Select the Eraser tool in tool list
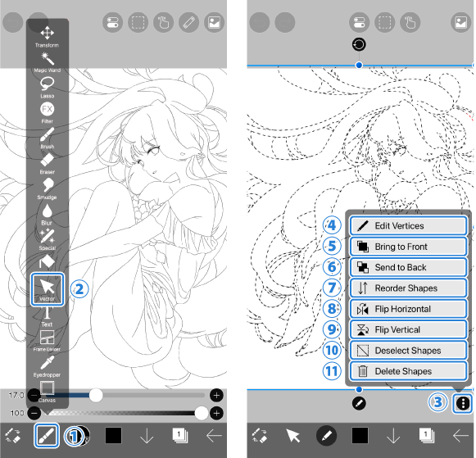476x458 pixels. pyautogui.click(x=47, y=164)
